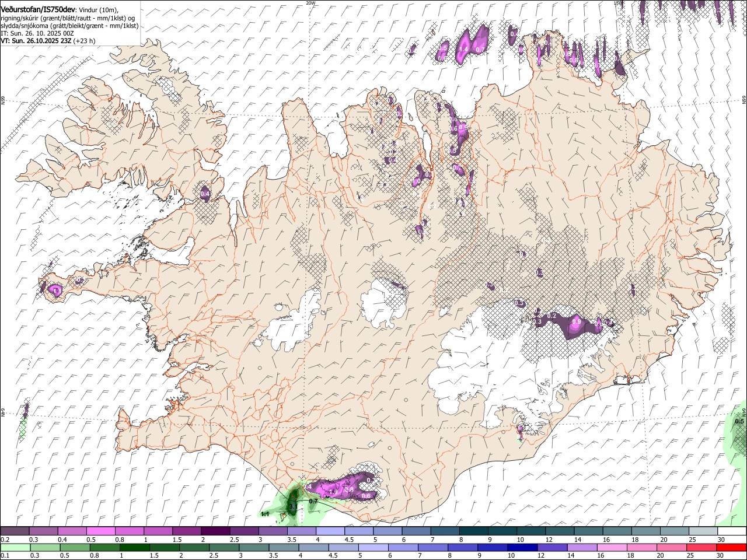Pick the bottom-scale 7 periwinkle swatch

pos(433,547)
